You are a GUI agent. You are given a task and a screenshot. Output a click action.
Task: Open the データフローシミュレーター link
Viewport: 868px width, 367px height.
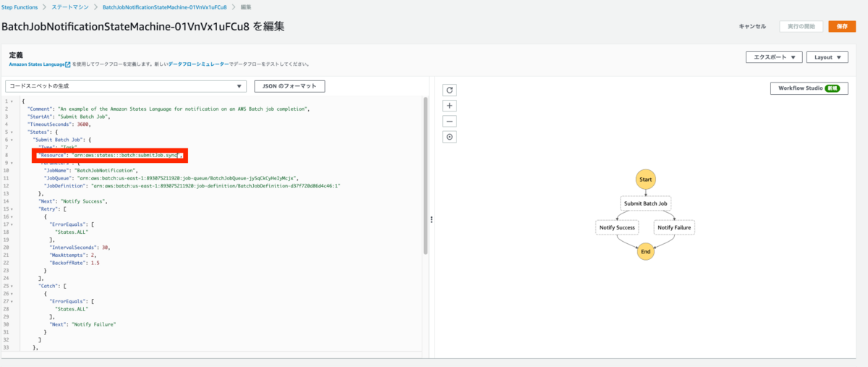(199, 64)
